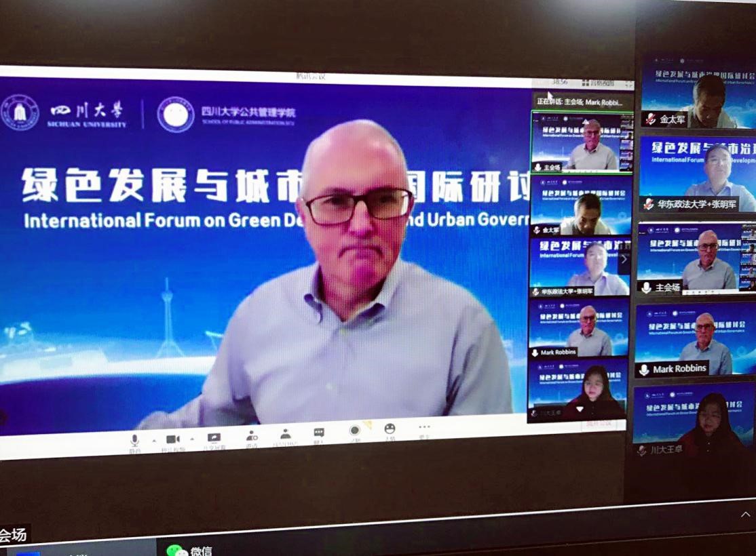Expand the audio options arrow beside microphone
The image size is (756, 556).
[153, 440]
